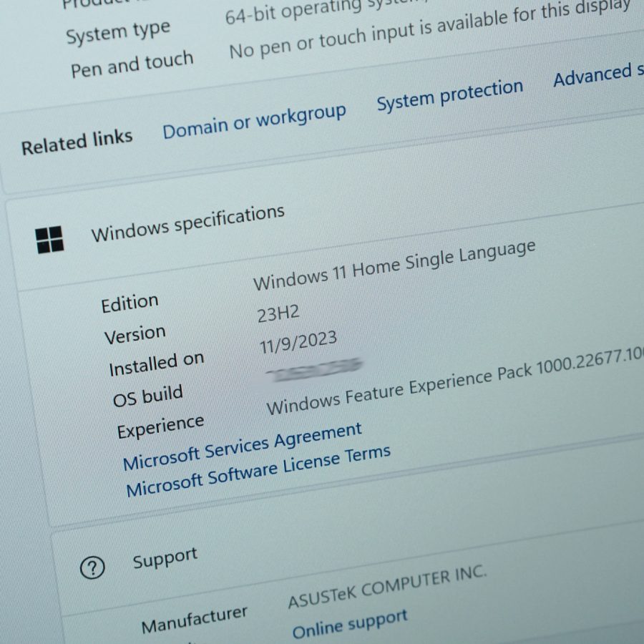Select the Installed on label
Viewport: 644px width, 644px height.
[x=157, y=364]
